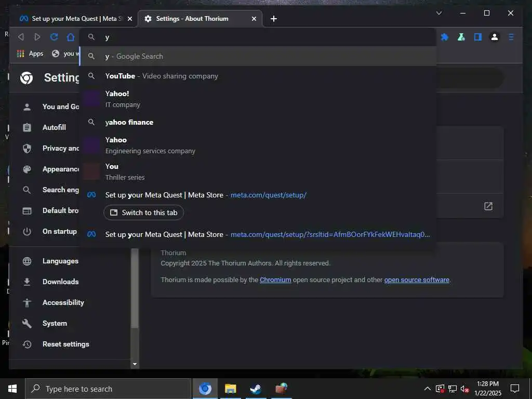532x399 pixels.
Task: Open the meta.com/quest/setup/ suggestion
Action: (x=258, y=195)
